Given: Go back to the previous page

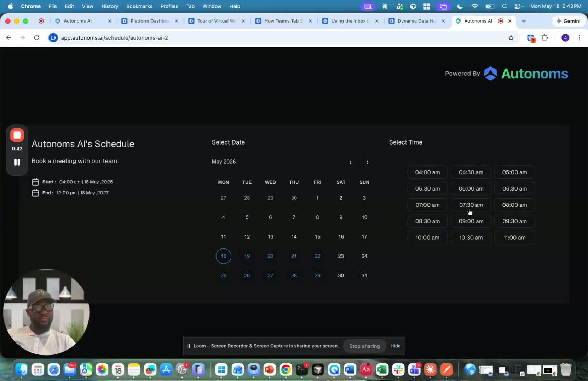Looking at the screenshot, I should [x=9, y=37].
